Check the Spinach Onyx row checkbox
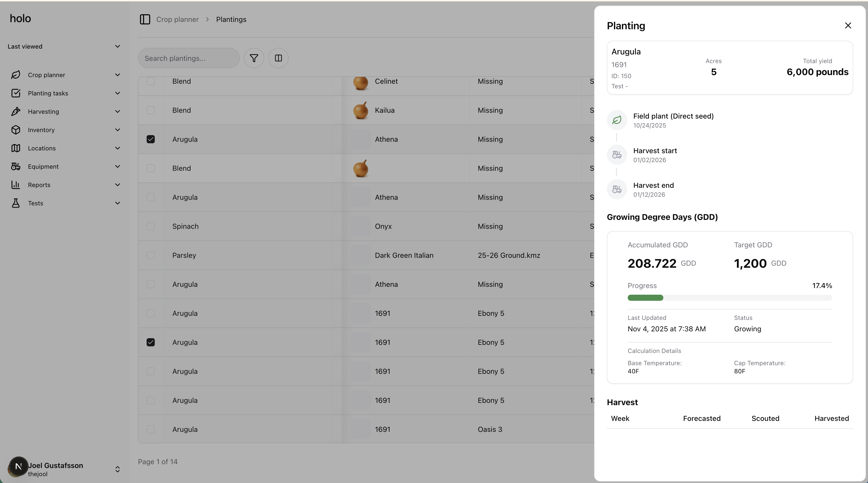The height and width of the screenshot is (483, 868). tap(151, 226)
